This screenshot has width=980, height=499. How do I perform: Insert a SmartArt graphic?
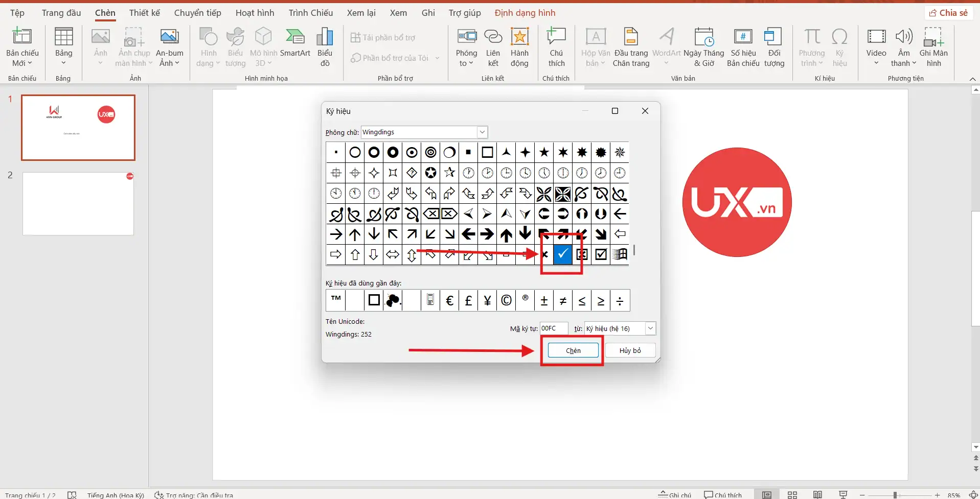click(x=295, y=42)
